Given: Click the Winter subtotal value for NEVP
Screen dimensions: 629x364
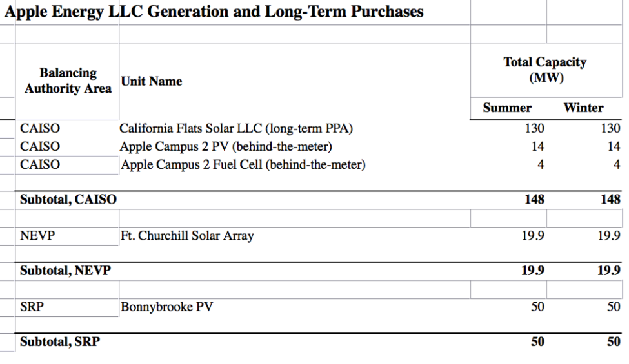Looking at the screenshot, I should coord(610,271).
